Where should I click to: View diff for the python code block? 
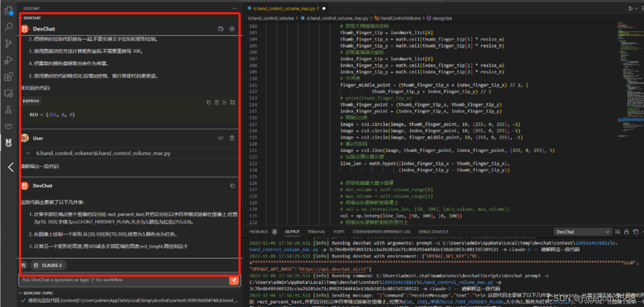(233, 102)
